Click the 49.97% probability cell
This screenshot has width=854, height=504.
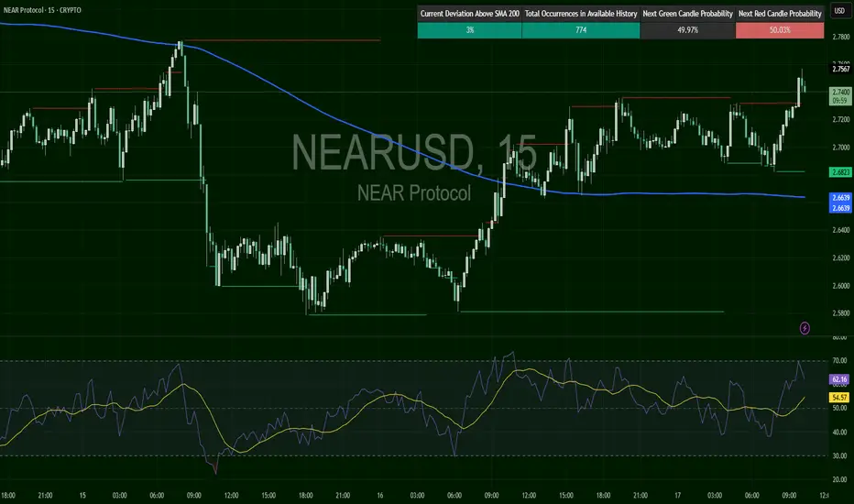pyautogui.click(x=687, y=30)
